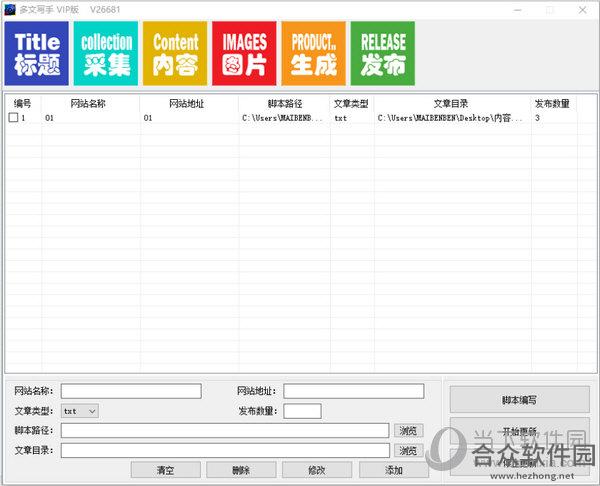Sort by 脚本路径 column header
The height and width of the screenshot is (486, 600).
285,103
